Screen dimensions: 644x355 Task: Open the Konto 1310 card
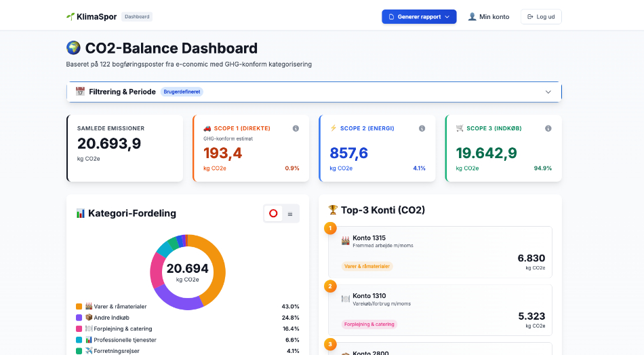pyautogui.click(x=439, y=310)
